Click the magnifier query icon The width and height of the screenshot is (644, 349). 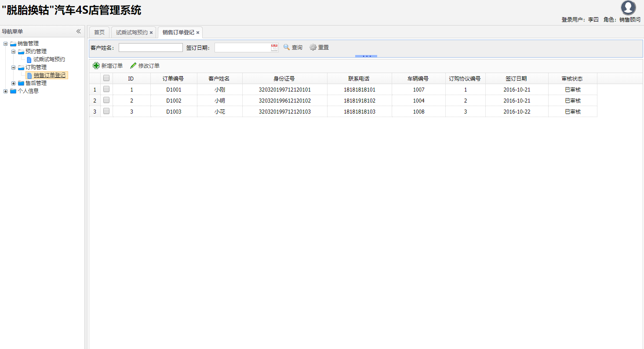click(x=287, y=47)
